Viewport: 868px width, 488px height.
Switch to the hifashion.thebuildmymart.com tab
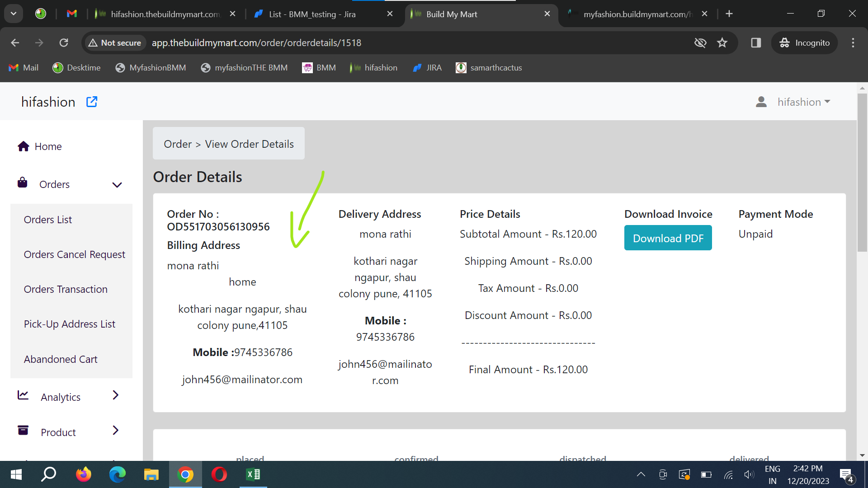[165, 14]
